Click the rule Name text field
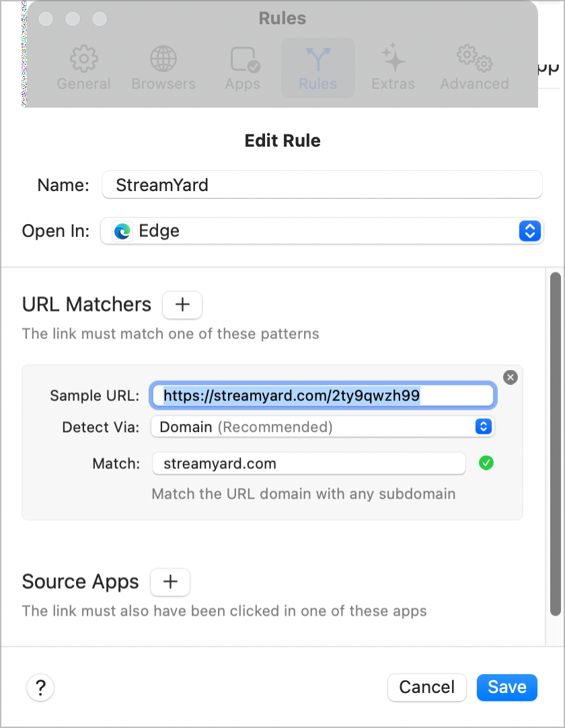The width and height of the screenshot is (565, 728). coord(322,185)
